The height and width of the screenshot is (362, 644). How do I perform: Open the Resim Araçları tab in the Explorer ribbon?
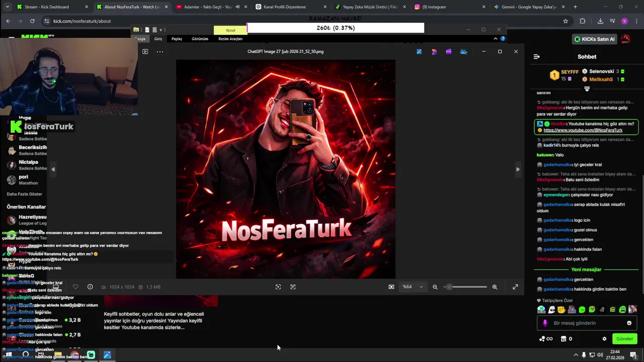[x=230, y=39]
